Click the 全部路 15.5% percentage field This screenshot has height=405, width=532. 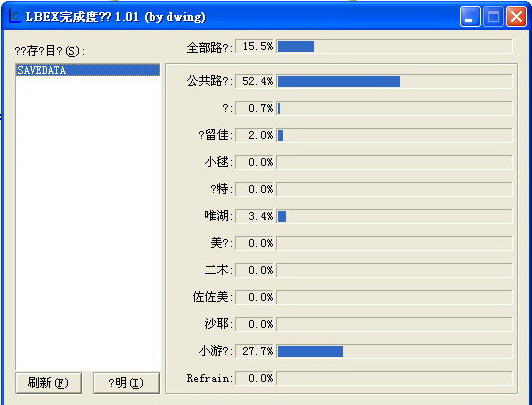pyautogui.click(x=254, y=46)
